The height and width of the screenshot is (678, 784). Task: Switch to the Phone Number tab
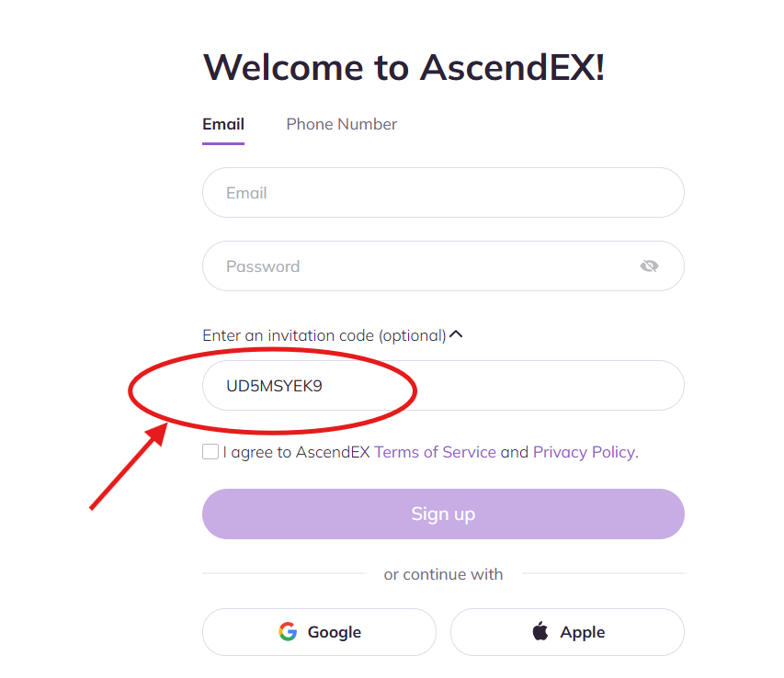(341, 124)
